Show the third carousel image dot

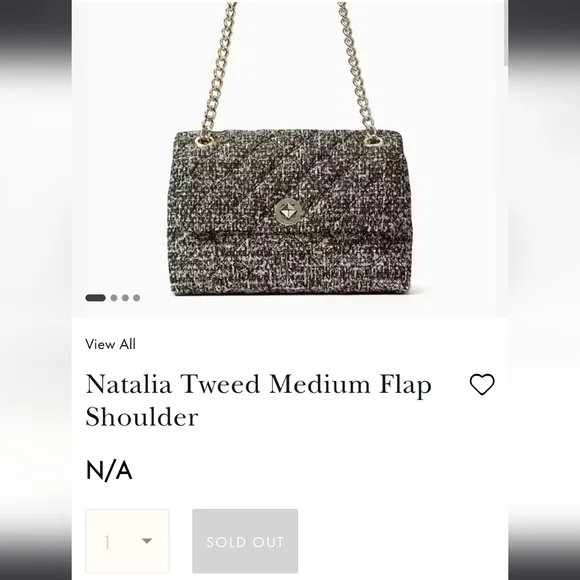[125, 298]
